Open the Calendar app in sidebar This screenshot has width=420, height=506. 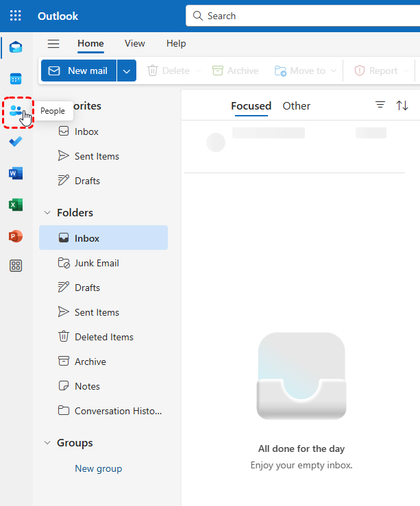15,79
